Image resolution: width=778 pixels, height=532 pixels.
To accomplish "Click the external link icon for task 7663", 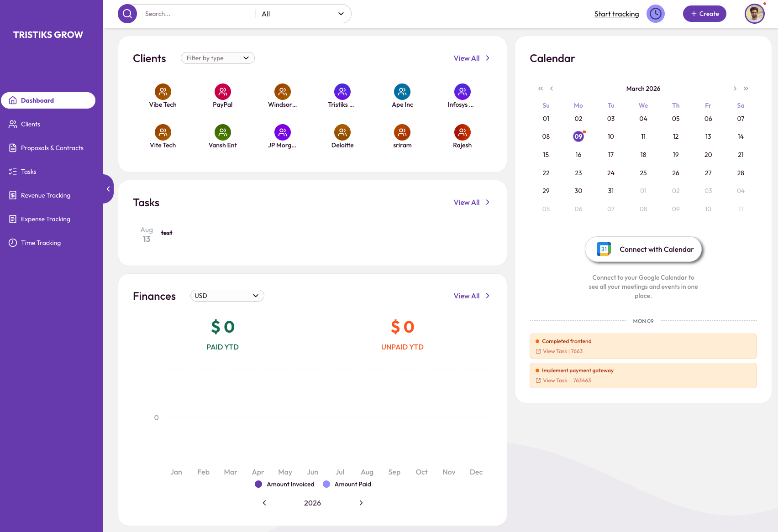I will pos(538,351).
